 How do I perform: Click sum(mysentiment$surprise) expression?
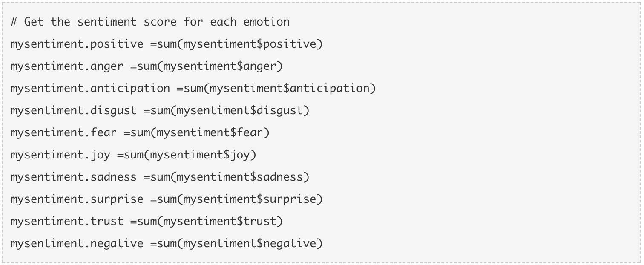tap(240, 199)
